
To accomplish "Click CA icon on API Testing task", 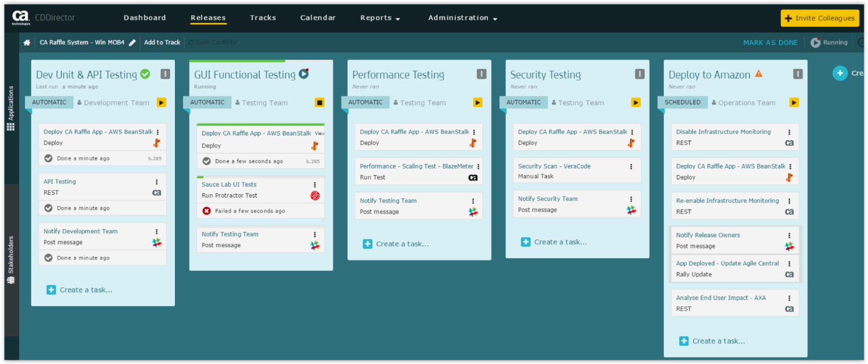I will coord(156,193).
